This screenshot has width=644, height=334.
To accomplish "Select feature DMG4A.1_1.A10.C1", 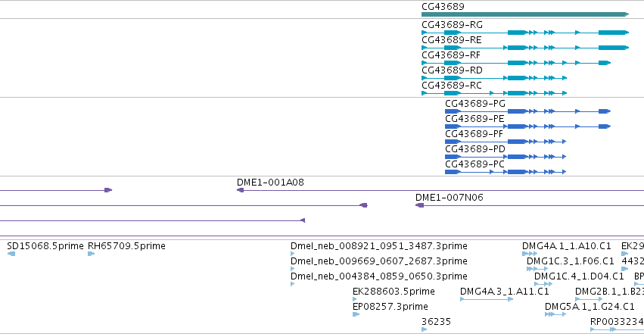I will coord(530,254).
